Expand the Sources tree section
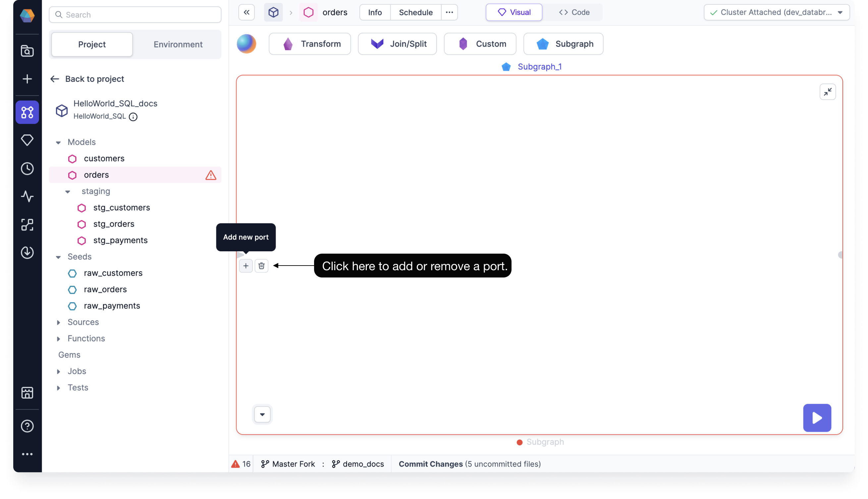Screen dimensions: 868x499 coord(58,323)
